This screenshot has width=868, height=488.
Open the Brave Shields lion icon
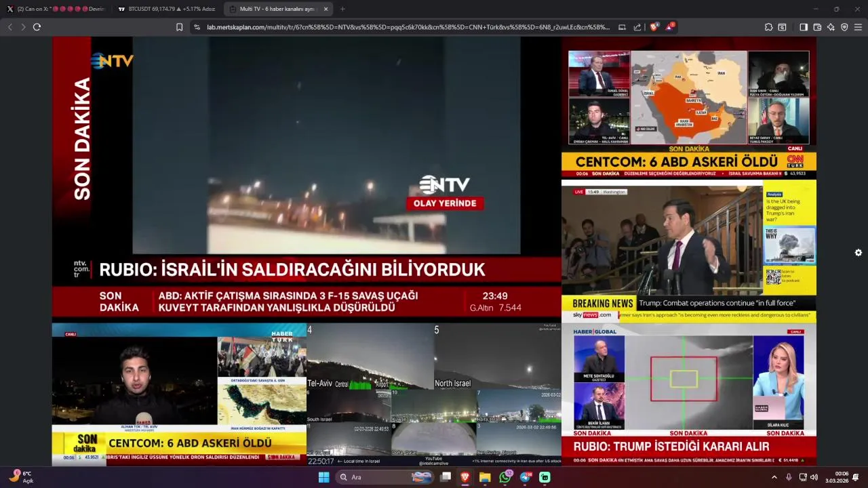[654, 27]
